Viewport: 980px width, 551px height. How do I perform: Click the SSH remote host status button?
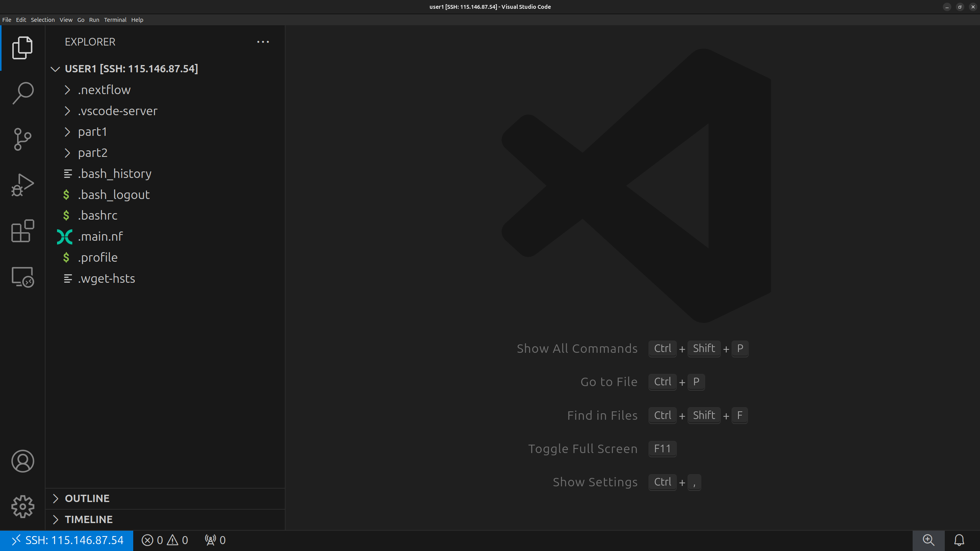tap(67, 540)
